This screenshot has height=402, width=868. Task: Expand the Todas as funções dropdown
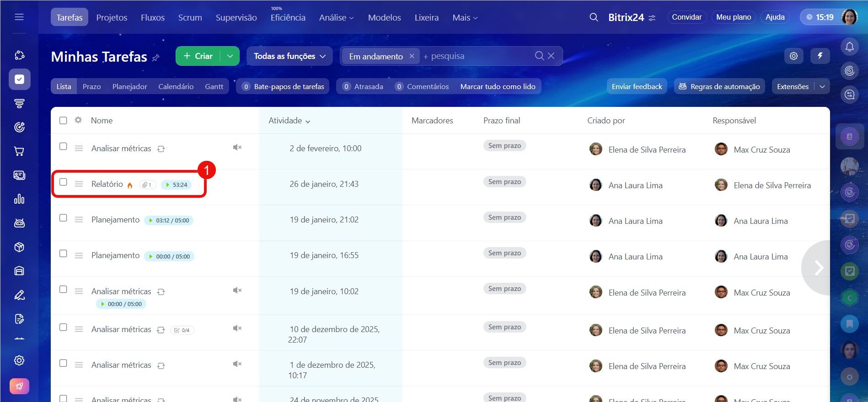tap(289, 56)
